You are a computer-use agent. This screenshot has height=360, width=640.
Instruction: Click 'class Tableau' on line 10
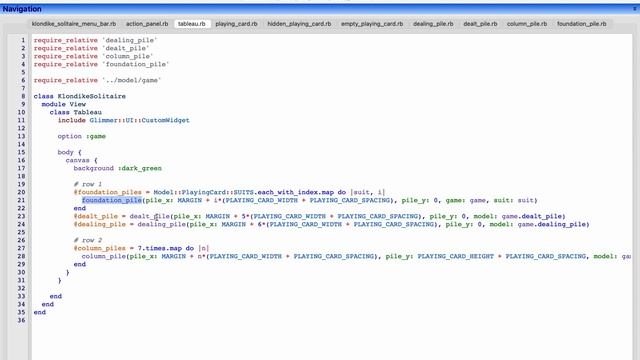76,112
